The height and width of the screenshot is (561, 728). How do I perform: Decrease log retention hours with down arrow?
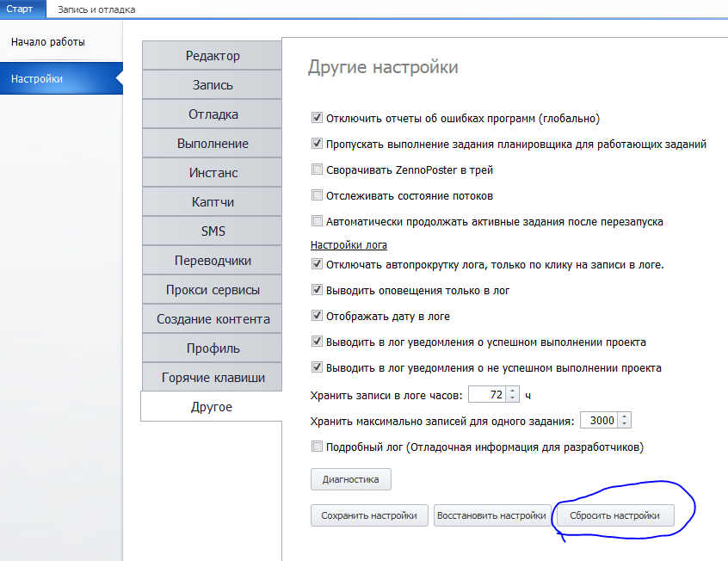512,398
